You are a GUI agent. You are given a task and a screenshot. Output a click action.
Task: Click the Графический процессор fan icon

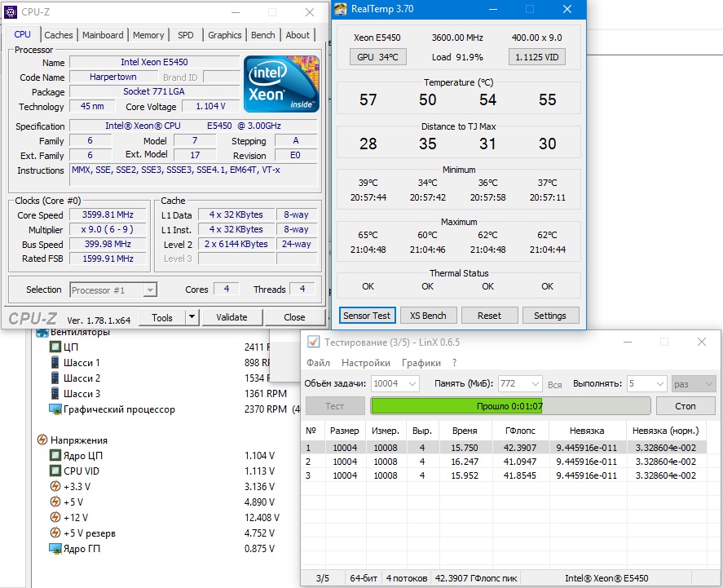pos(55,409)
